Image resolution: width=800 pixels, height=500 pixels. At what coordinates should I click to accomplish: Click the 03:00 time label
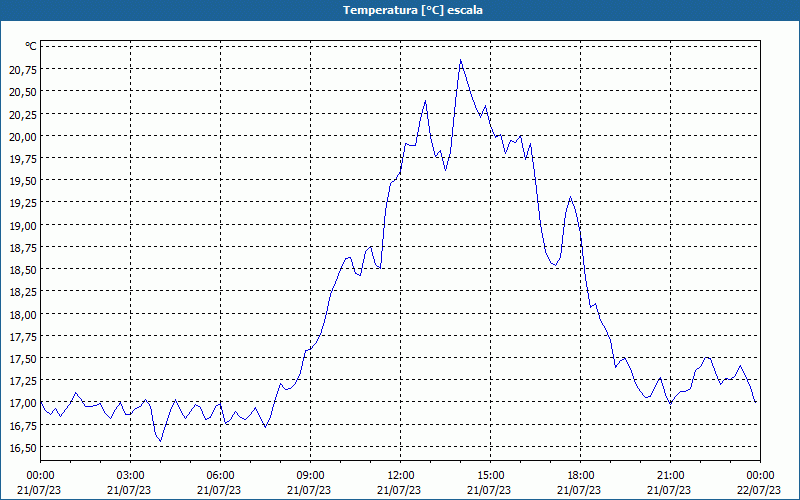tap(130, 476)
